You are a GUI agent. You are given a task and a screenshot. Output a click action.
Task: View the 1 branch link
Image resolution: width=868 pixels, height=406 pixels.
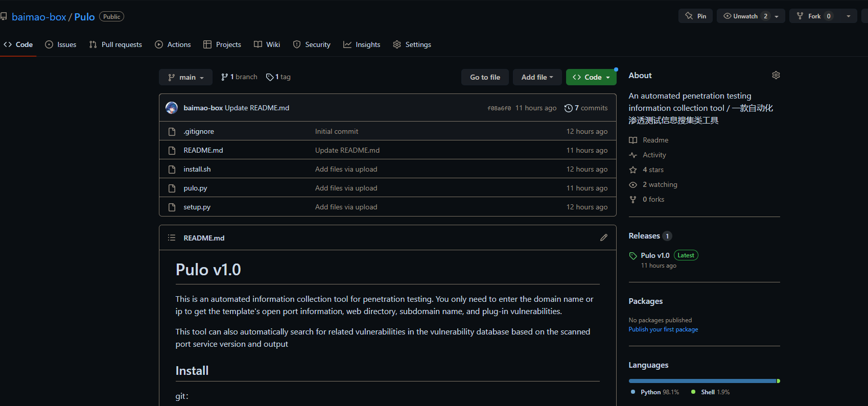pyautogui.click(x=239, y=77)
